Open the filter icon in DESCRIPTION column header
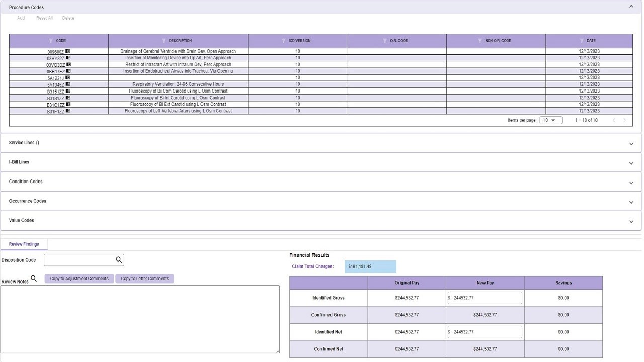 click(x=164, y=41)
